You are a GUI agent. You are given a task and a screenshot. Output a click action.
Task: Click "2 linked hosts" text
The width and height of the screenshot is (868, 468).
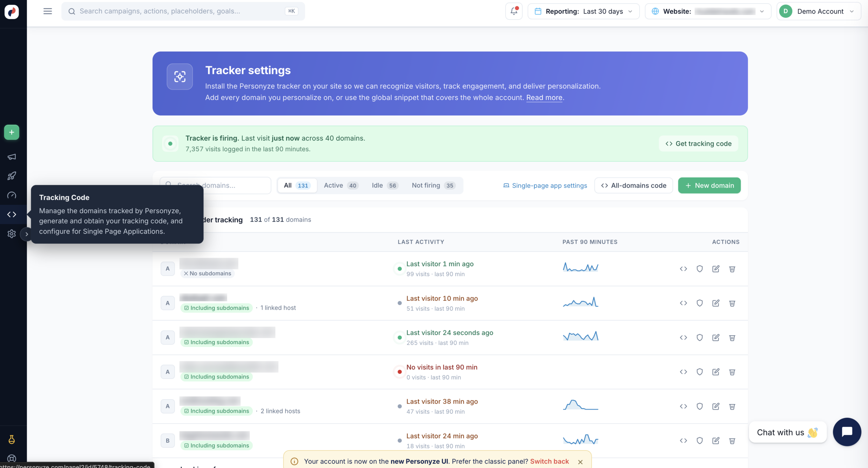(280, 411)
